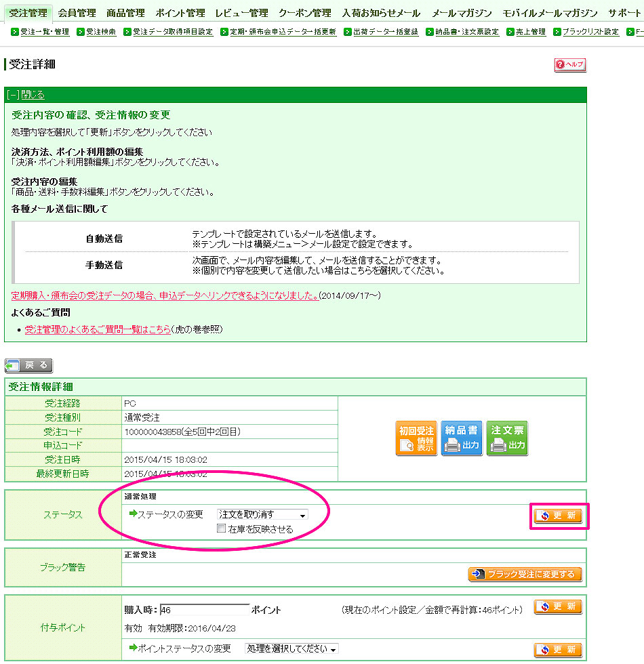Viewport: 644px width, 664px height.
Task: Open モバイルメールマガジン menu
Action: 550,13
